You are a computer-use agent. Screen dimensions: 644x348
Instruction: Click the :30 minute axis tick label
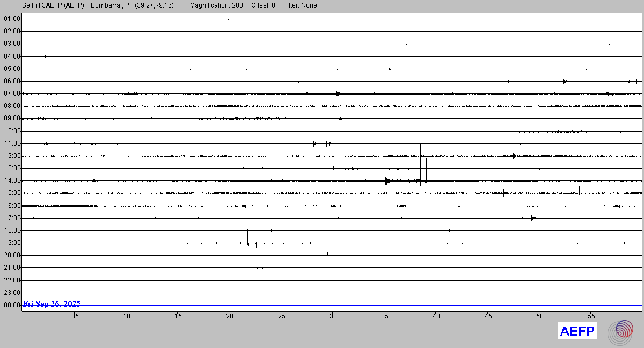point(332,316)
